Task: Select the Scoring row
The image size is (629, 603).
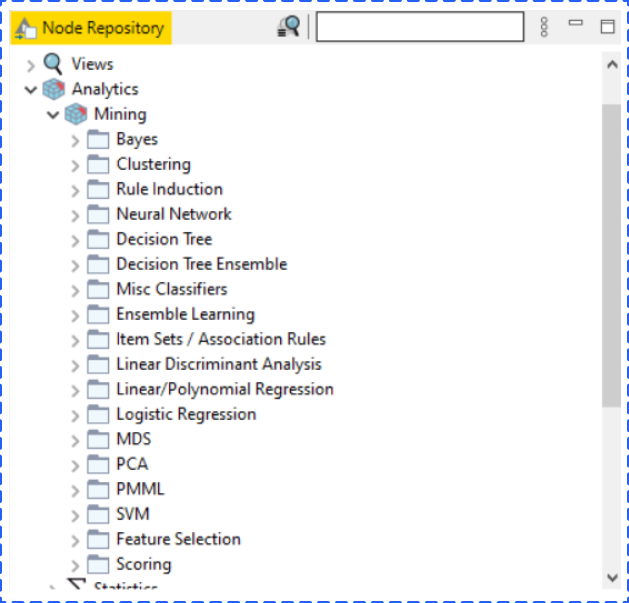Action: pyautogui.click(x=144, y=564)
